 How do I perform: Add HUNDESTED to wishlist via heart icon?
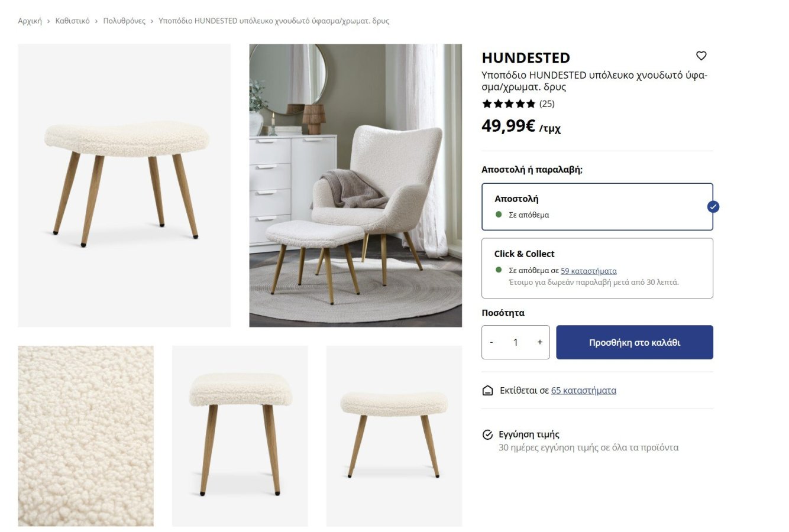point(701,56)
